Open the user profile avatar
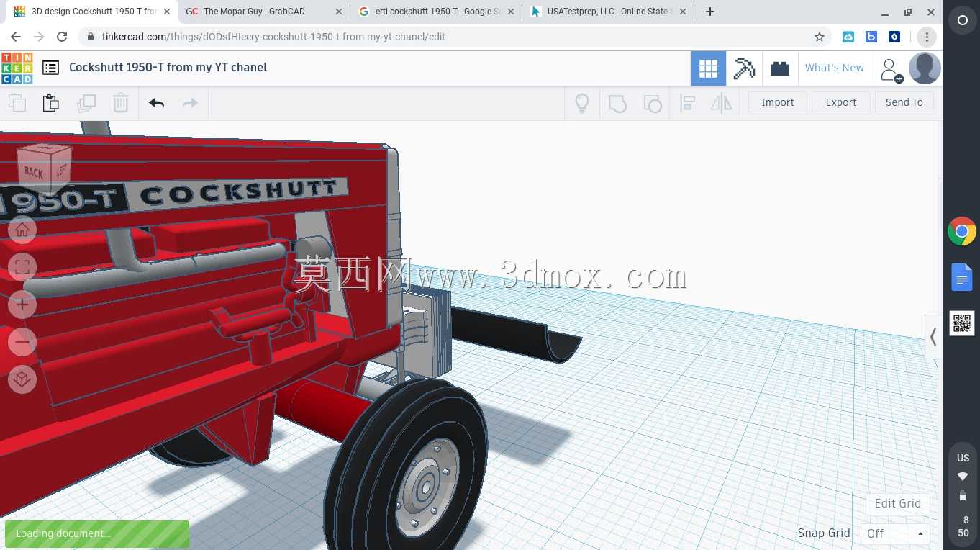 (x=925, y=68)
